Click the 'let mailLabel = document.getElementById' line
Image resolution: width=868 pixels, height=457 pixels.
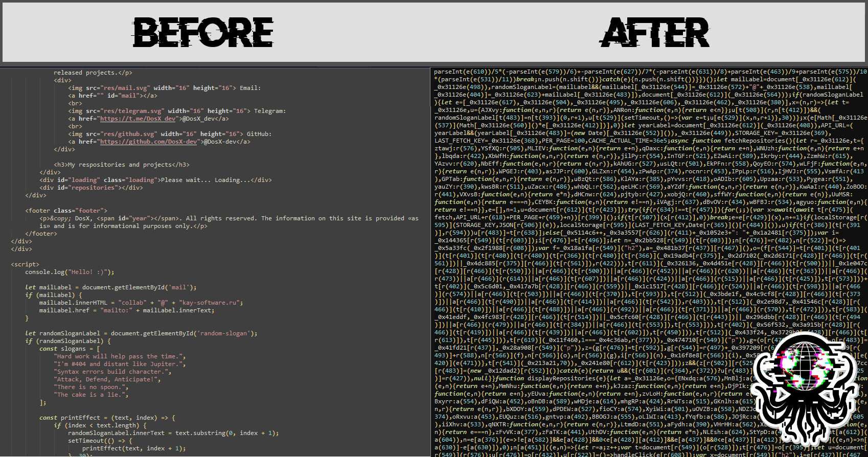[111, 287]
